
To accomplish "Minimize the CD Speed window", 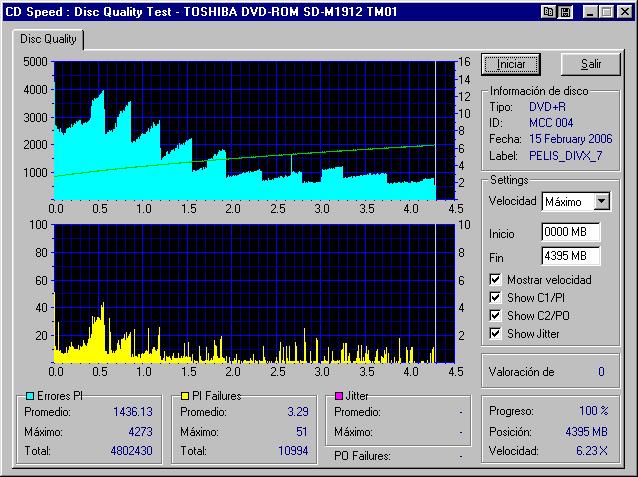I will (x=590, y=11).
